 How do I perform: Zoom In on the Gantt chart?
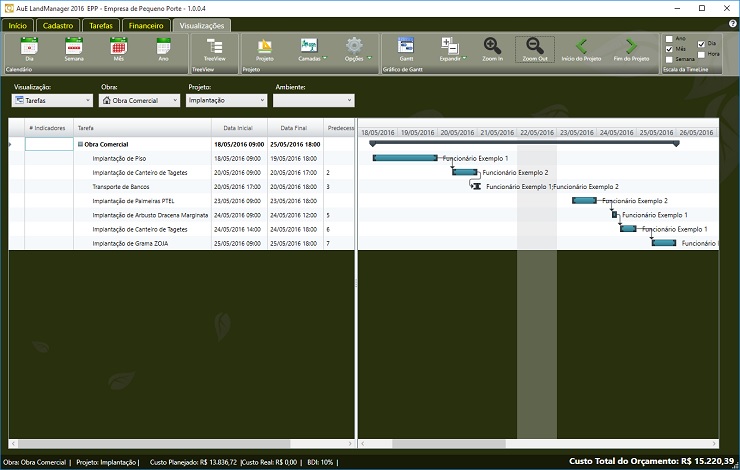tap(492, 49)
